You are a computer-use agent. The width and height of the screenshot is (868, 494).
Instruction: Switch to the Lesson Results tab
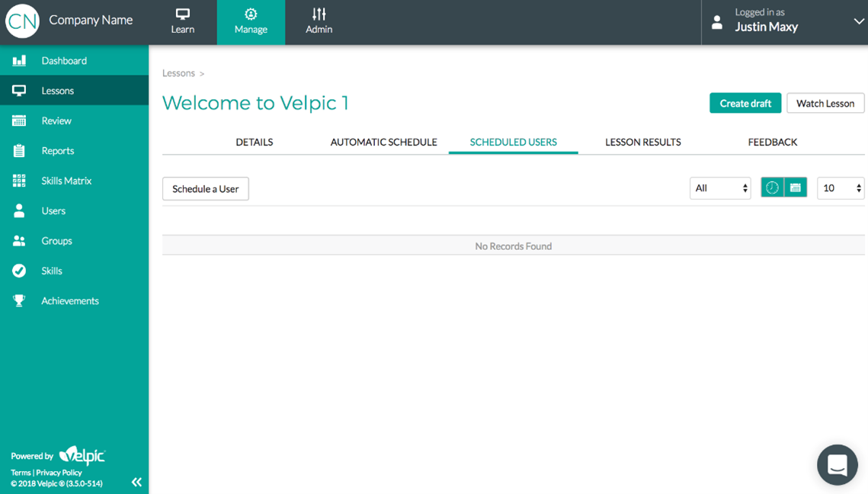click(642, 142)
